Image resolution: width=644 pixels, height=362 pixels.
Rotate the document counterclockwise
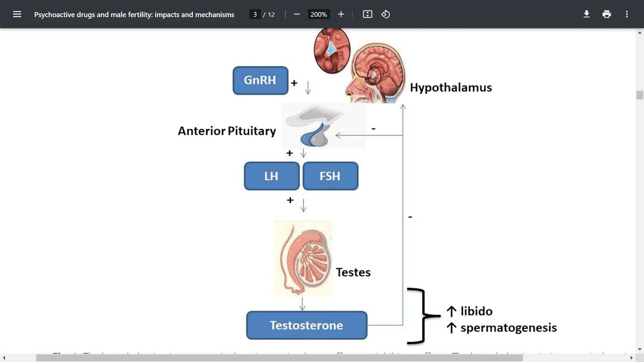[386, 14]
